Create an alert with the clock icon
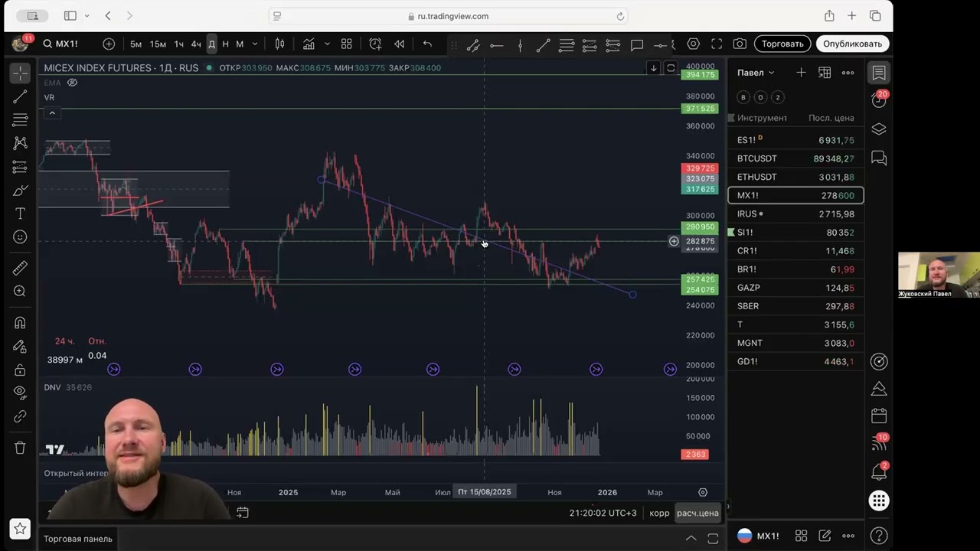Screen dimensions: 980x551 (375, 44)
